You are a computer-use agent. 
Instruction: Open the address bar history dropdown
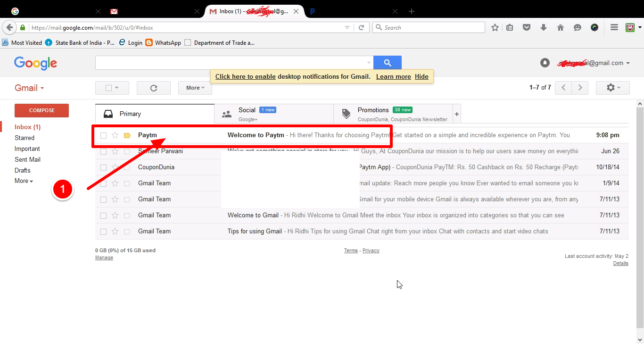pyautogui.click(x=347, y=28)
